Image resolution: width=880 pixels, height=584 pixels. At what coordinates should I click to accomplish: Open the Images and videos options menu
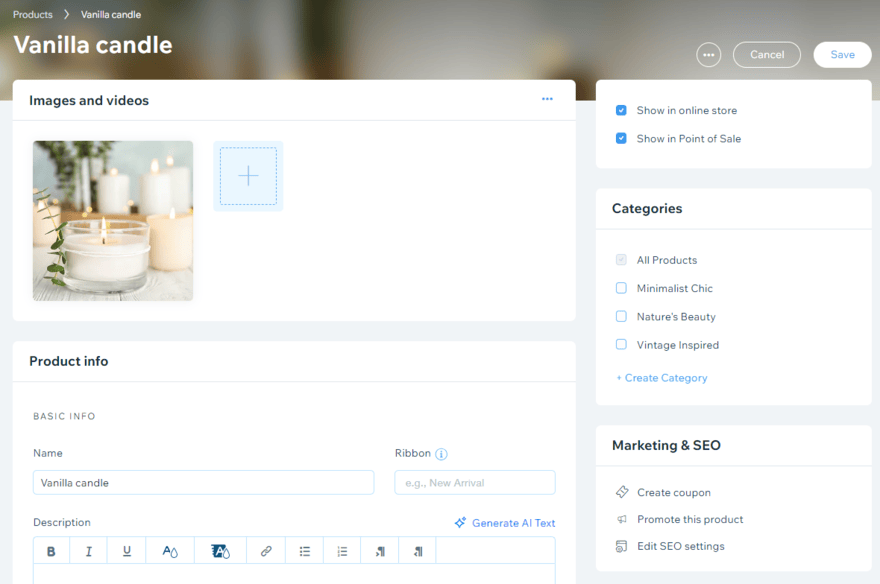coord(547,98)
